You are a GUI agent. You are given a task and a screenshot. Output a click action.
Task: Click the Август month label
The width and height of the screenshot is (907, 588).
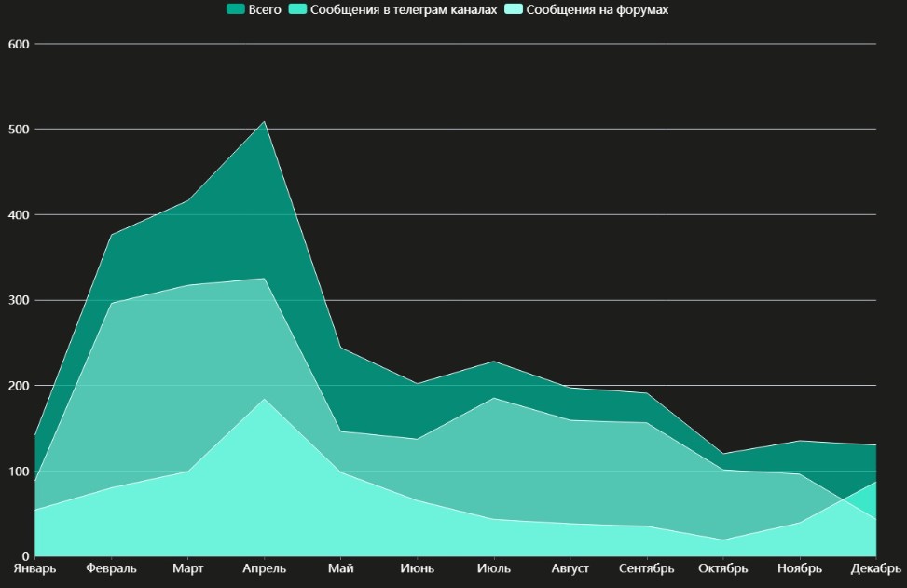coord(570,568)
